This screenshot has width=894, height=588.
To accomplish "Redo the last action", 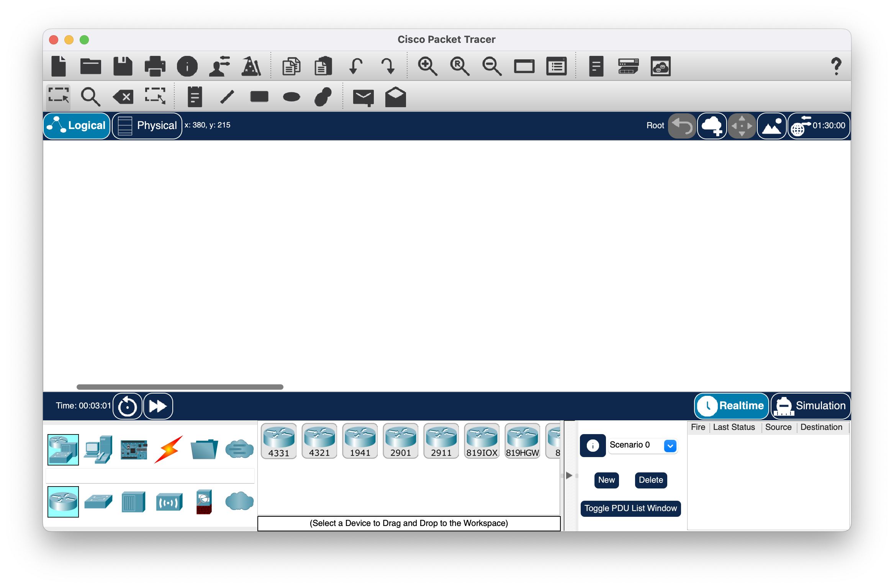I will (x=388, y=66).
